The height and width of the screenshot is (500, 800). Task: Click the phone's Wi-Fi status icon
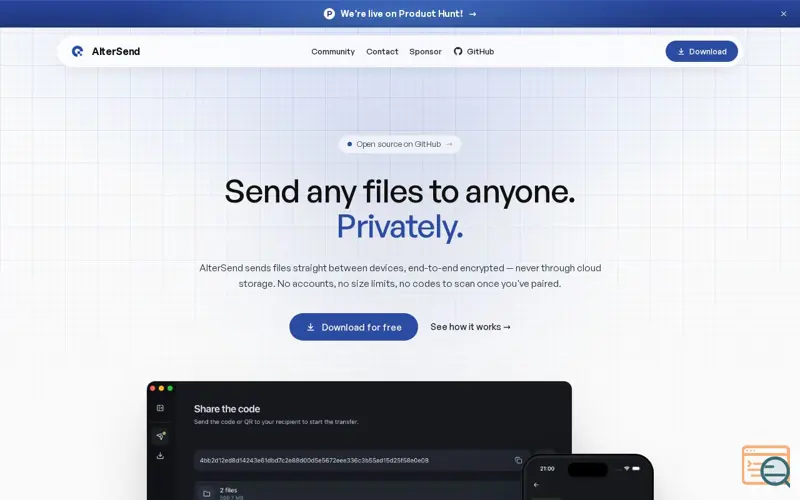coord(627,468)
